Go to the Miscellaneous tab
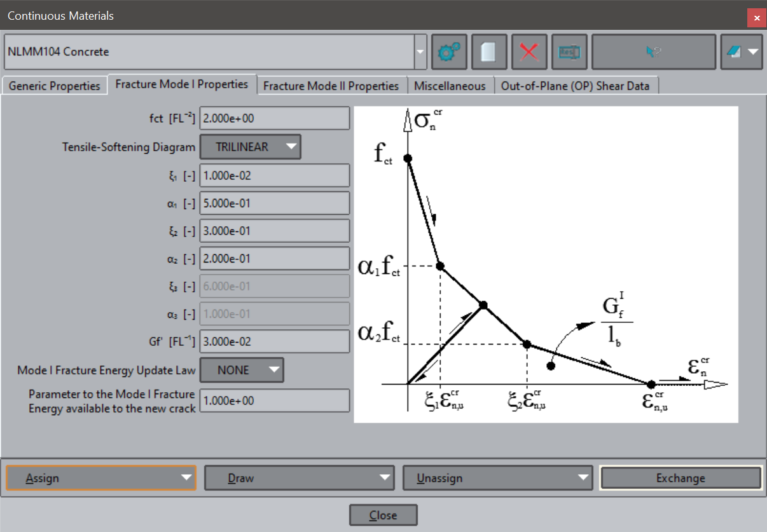This screenshot has width=767, height=532. click(x=450, y=86)
